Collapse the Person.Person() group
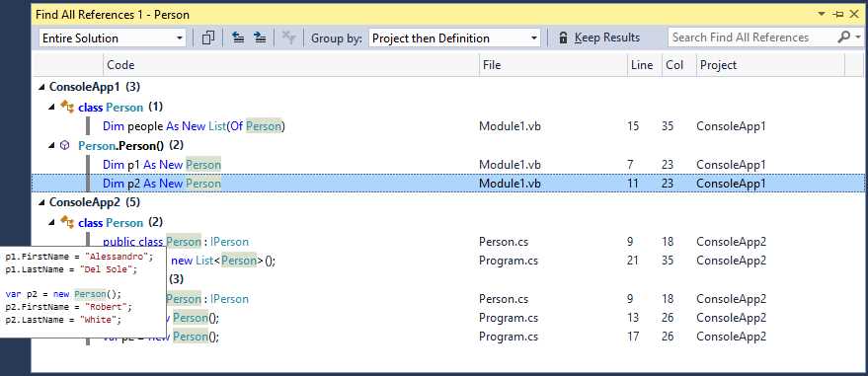Viewport: 868px width, 376px height. [x=52, y=145]
